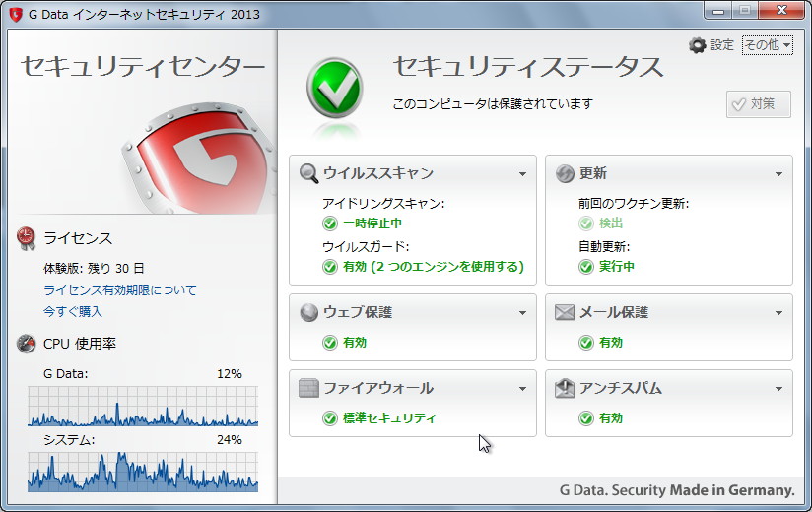
Task: Expand the アンチスパム dropdown arrow
Action: pos(778,389)
